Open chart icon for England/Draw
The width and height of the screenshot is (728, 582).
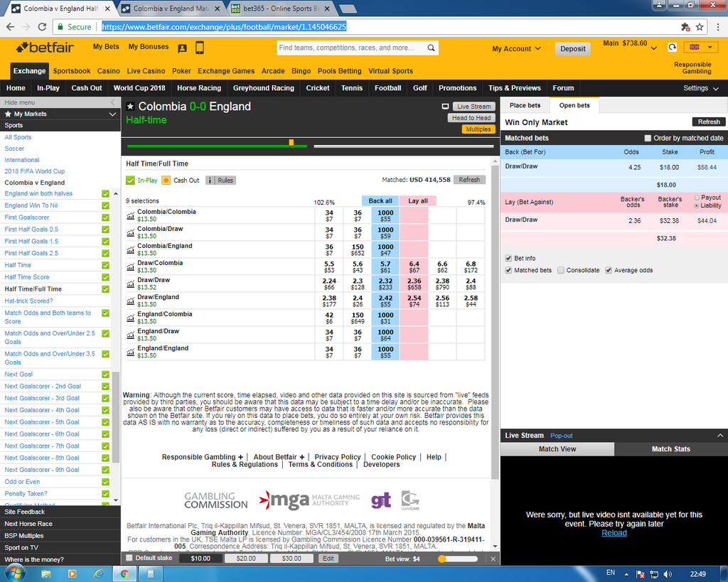131,335
